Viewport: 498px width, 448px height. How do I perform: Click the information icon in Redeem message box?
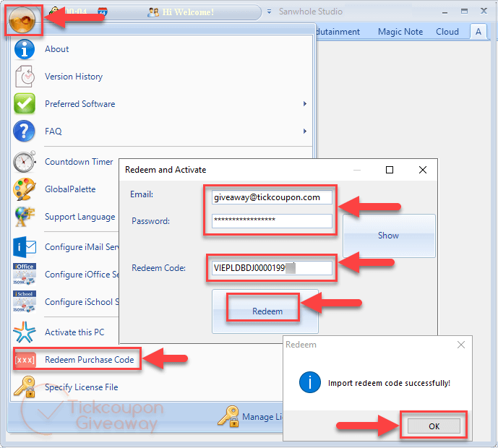pyautogui.click(x=309, y=382)
